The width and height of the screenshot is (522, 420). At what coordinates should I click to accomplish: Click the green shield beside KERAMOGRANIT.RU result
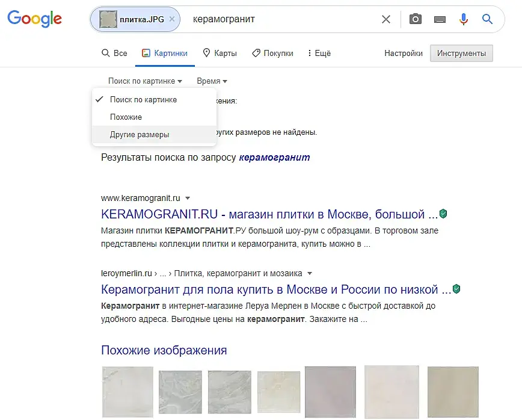click(443, 214)
